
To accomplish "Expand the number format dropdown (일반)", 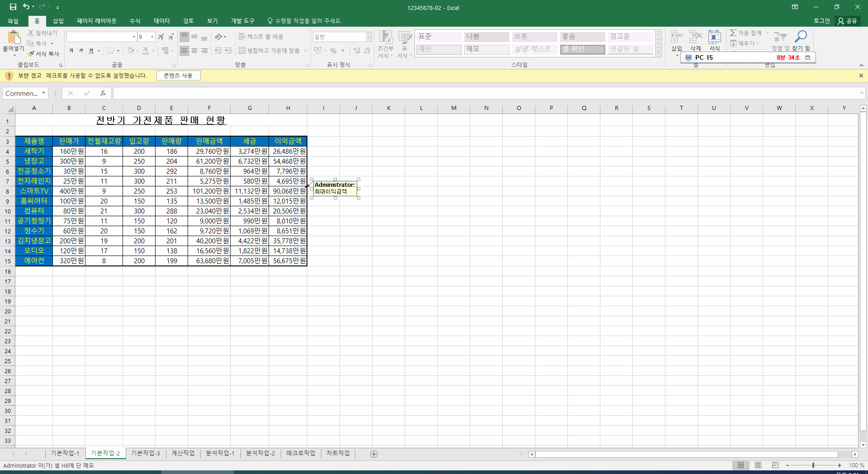I will (368, 37).
